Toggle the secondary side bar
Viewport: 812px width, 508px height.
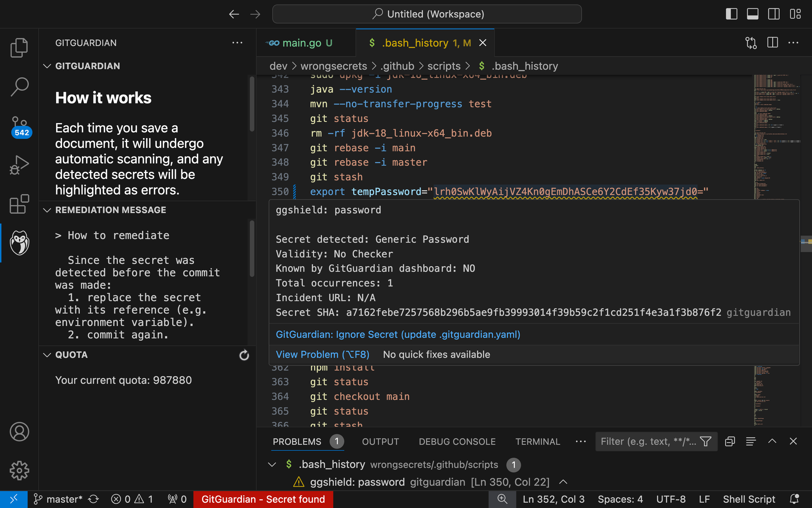tap(773, 13)
